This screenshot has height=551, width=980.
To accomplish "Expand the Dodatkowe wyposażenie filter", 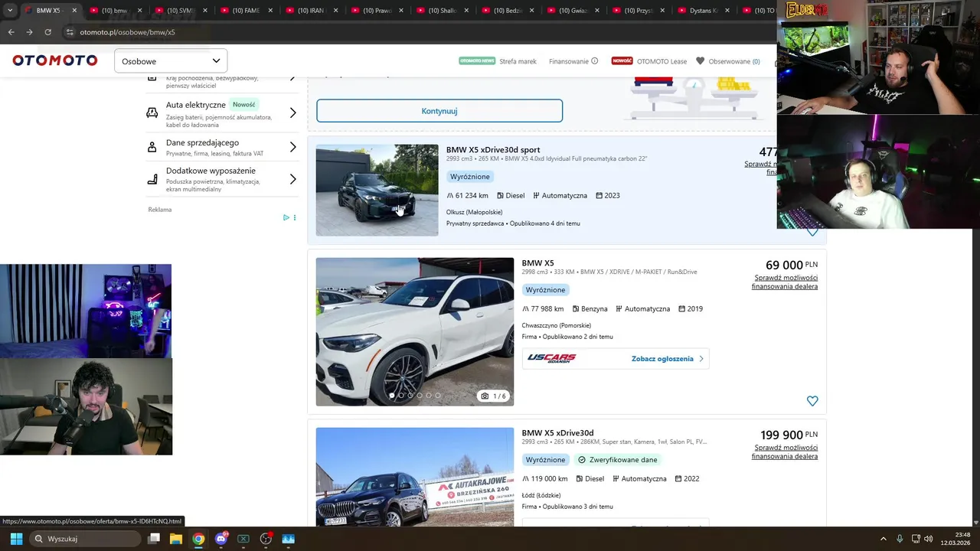I will point(222,179).
